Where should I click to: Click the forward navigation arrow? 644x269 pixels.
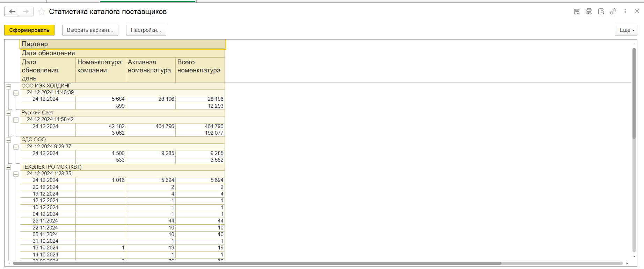26,12
